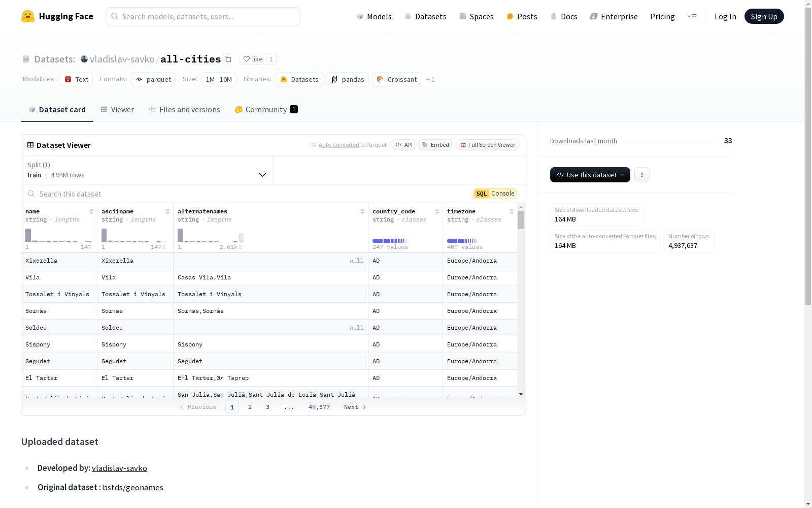812x508 pixels.
Task: Click the Hugging Face logo icon
Action: 28,16
